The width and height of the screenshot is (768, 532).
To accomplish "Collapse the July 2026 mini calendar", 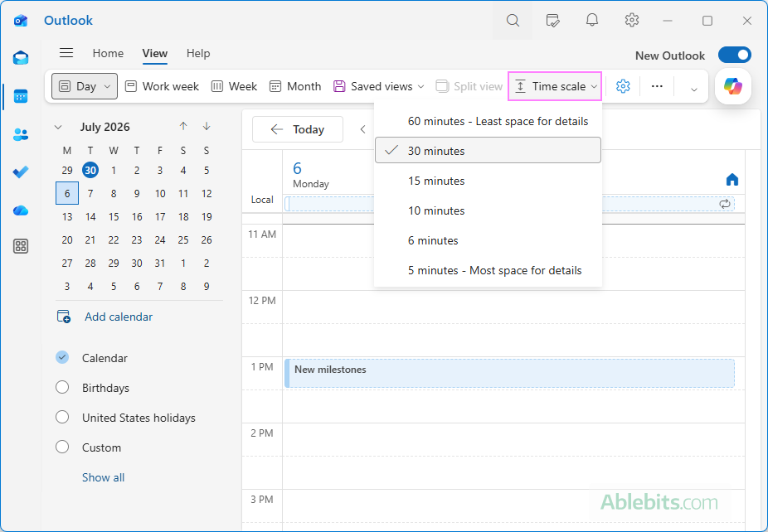I will [58, 128].
